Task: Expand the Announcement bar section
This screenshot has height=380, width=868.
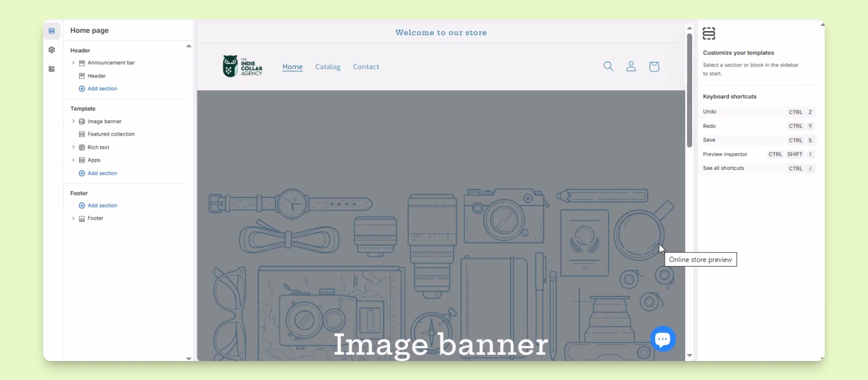Action: (73, 63)
